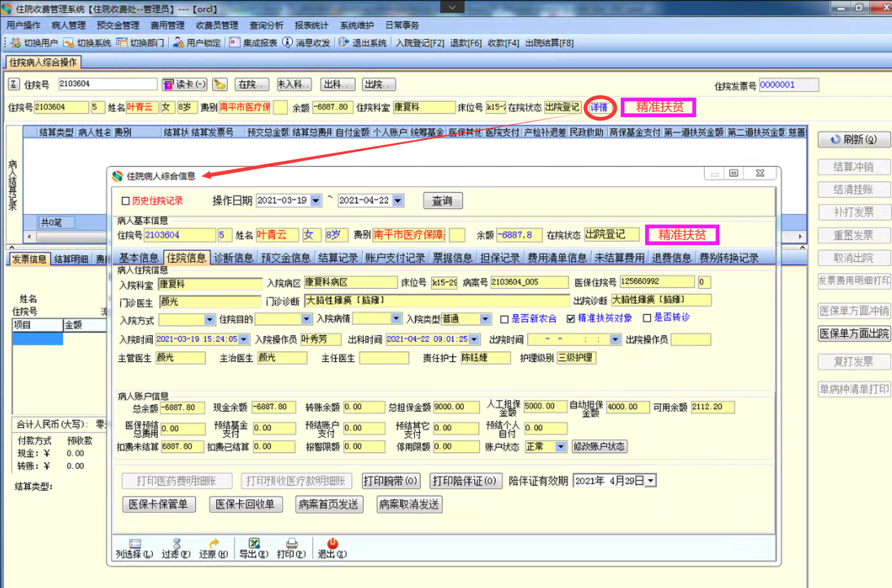Click the yellow icon button beside 读卡
This screenshot has width=892, height=588.
pos(220,85)
